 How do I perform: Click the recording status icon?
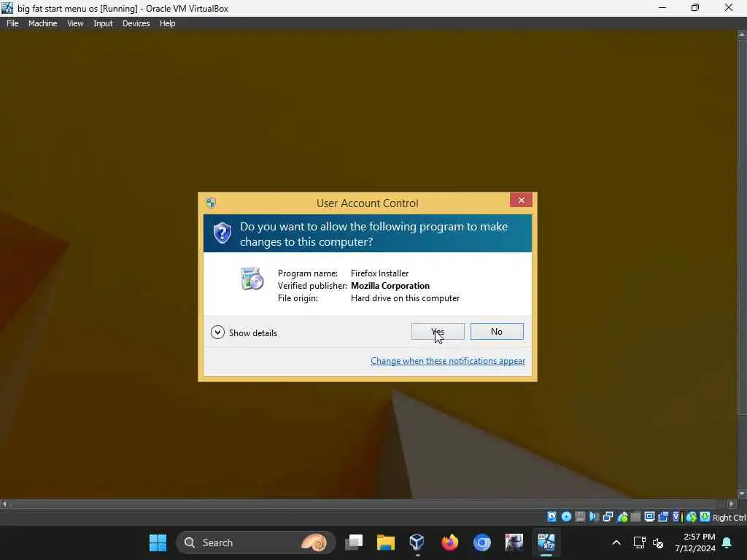click(x=663, y=517)
